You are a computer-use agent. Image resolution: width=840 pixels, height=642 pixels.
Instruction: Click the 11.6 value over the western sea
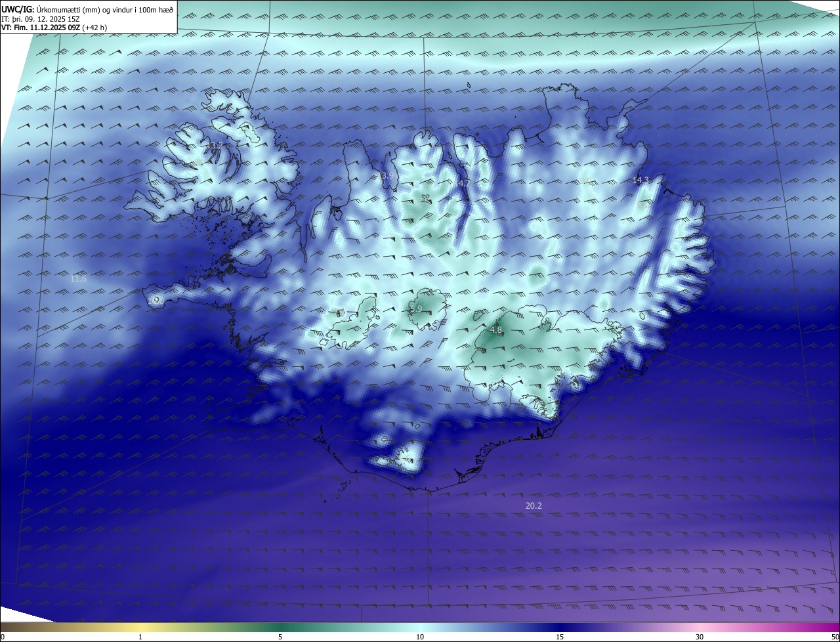[78, 279]
